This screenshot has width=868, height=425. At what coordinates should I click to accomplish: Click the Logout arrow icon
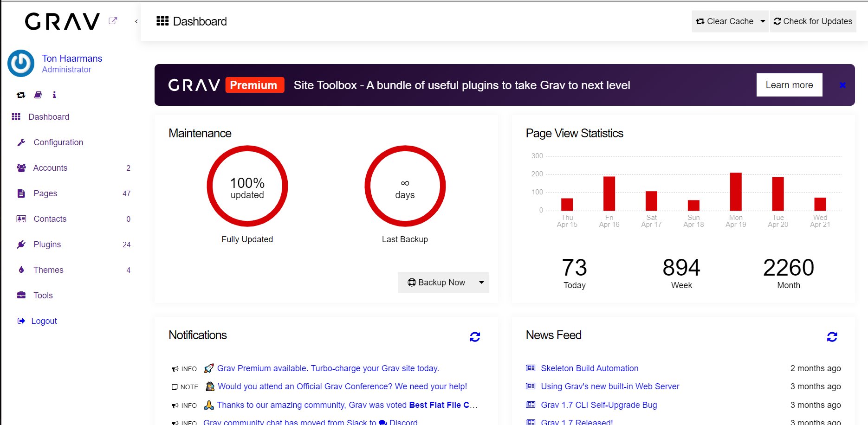tap(21, 321)
